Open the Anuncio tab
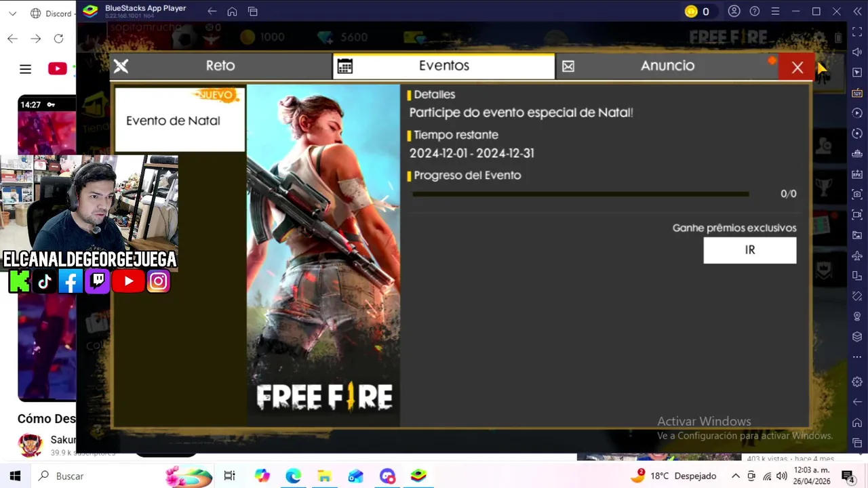Viewport: 868px width, 488px height. point(668,66)
